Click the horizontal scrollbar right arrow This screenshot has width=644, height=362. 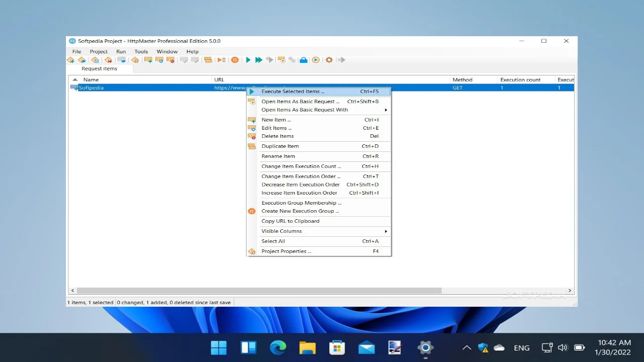(570, 291)
